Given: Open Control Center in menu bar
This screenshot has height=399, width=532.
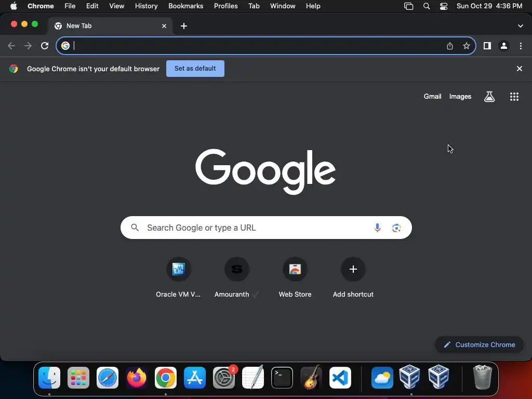Looking at the screenshot, I should point(444,6).
